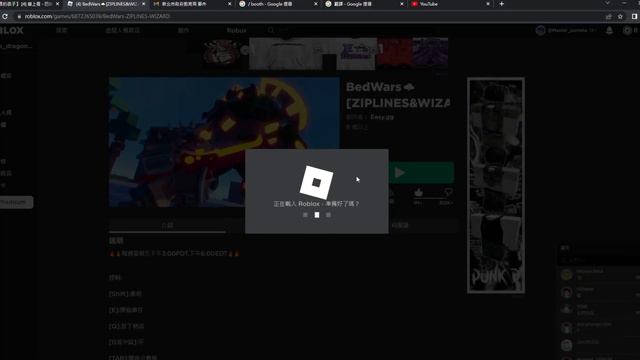Click the vertical PUNK ad banner

[x=496, y=185]
